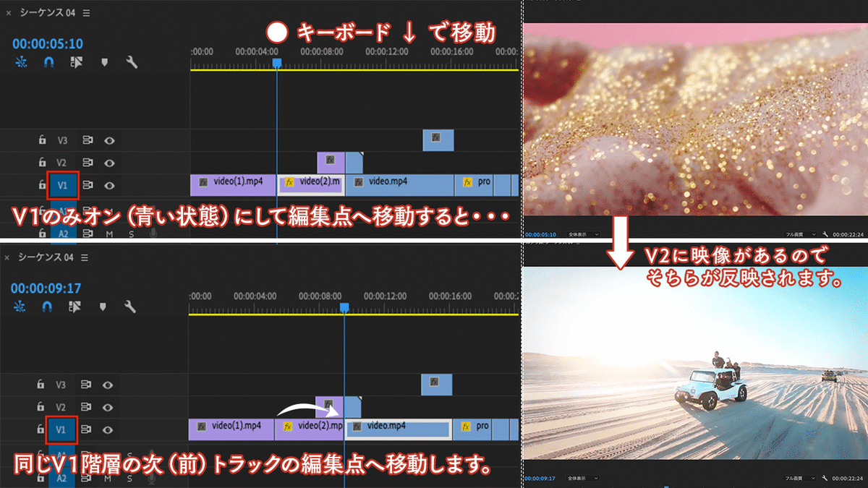Lock track V1 in upper timeline
868x488 pixels.
(42, 185)
